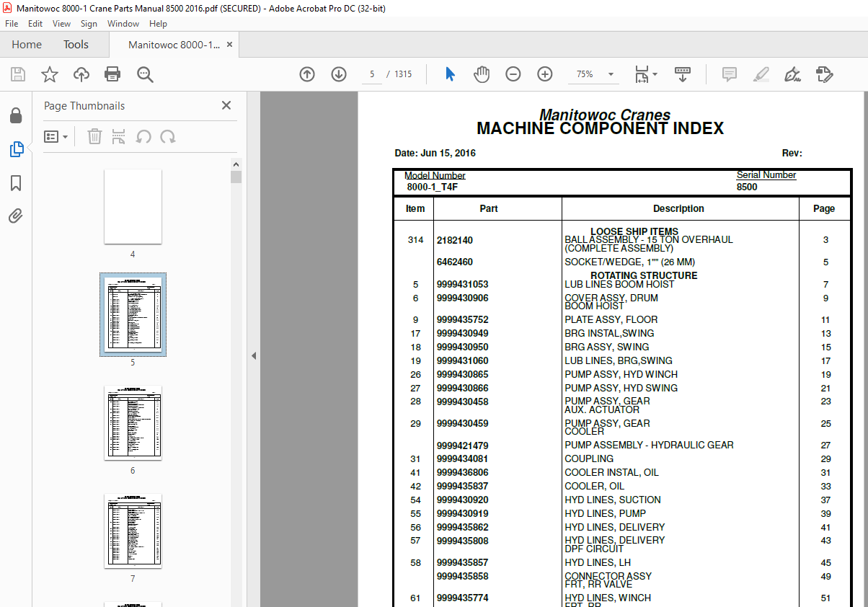Activate the Hand pan tool
The height and width of the screenshot is (607, 868).
click(482, 74)
